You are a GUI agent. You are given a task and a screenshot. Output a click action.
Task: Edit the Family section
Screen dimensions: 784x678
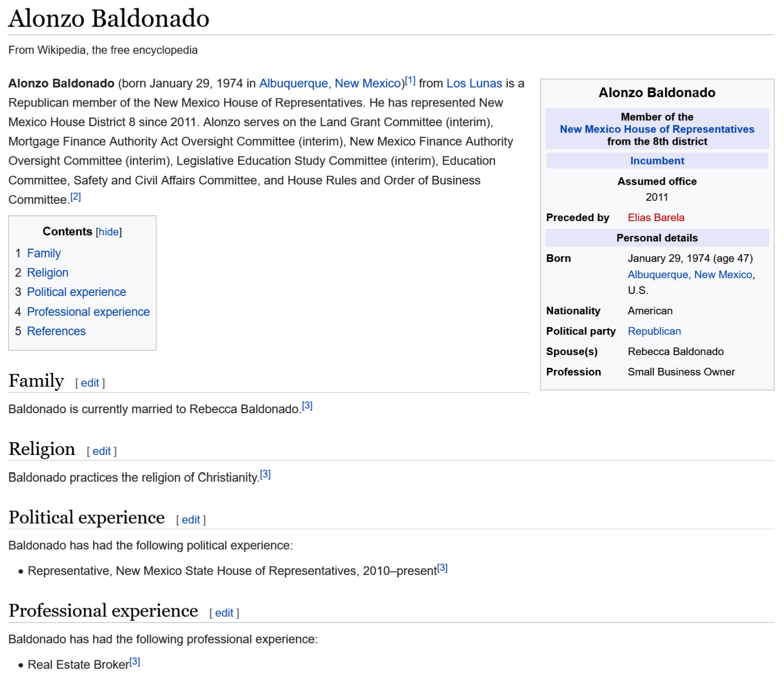(x=90, y=383)
